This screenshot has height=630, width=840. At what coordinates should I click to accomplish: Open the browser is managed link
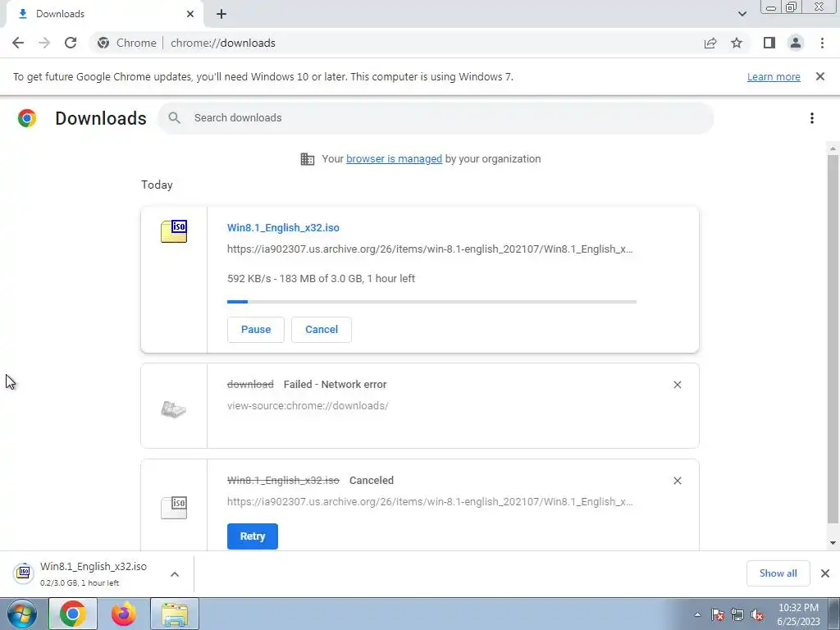coord(394,158)
